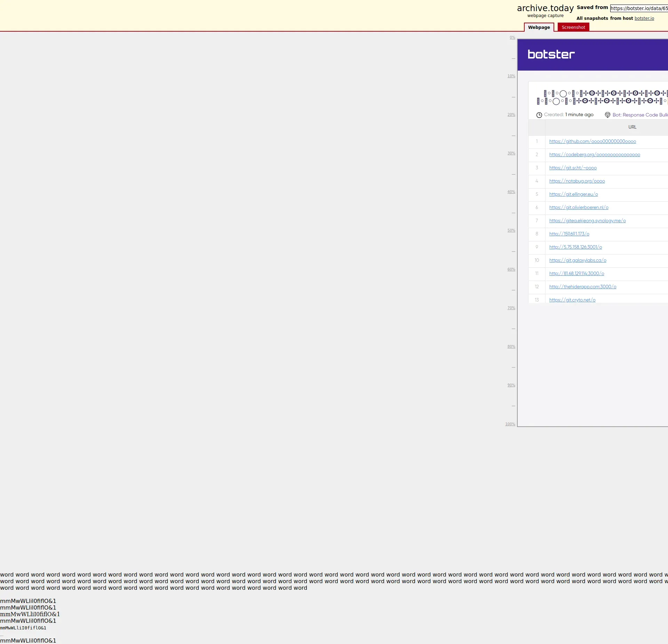This screenshot has height=644, width=668.
Task: Switch to the Screenshot tab
Action: [573, 27]
